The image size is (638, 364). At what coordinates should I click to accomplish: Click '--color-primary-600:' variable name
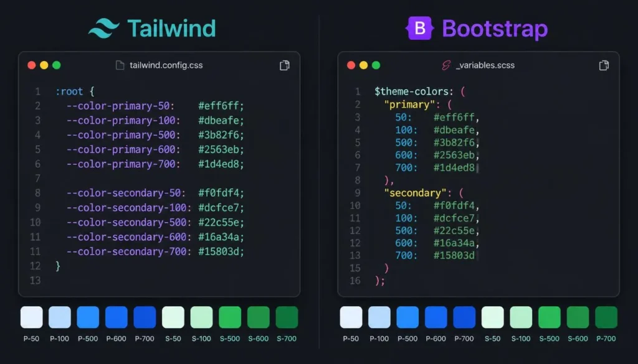(123, 149)
